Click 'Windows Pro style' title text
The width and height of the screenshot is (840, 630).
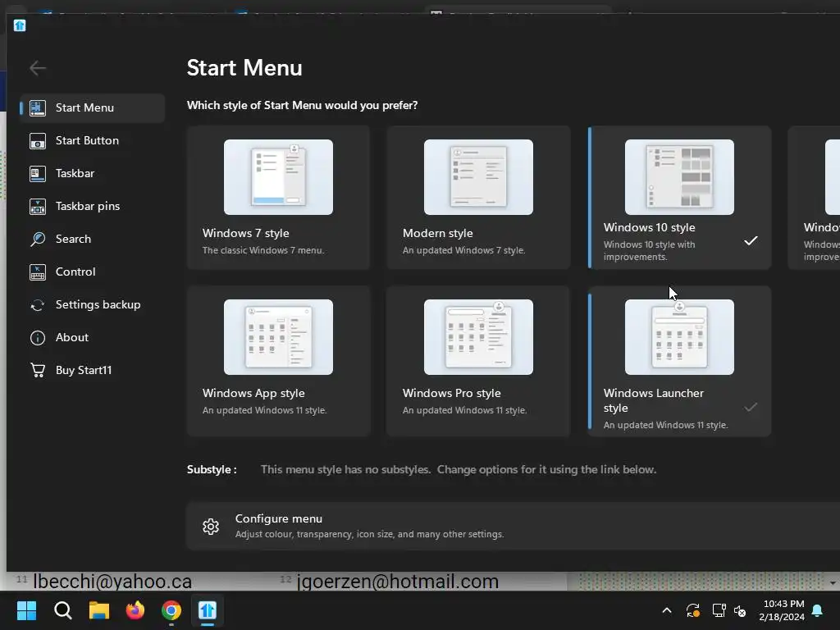point(452,393)
